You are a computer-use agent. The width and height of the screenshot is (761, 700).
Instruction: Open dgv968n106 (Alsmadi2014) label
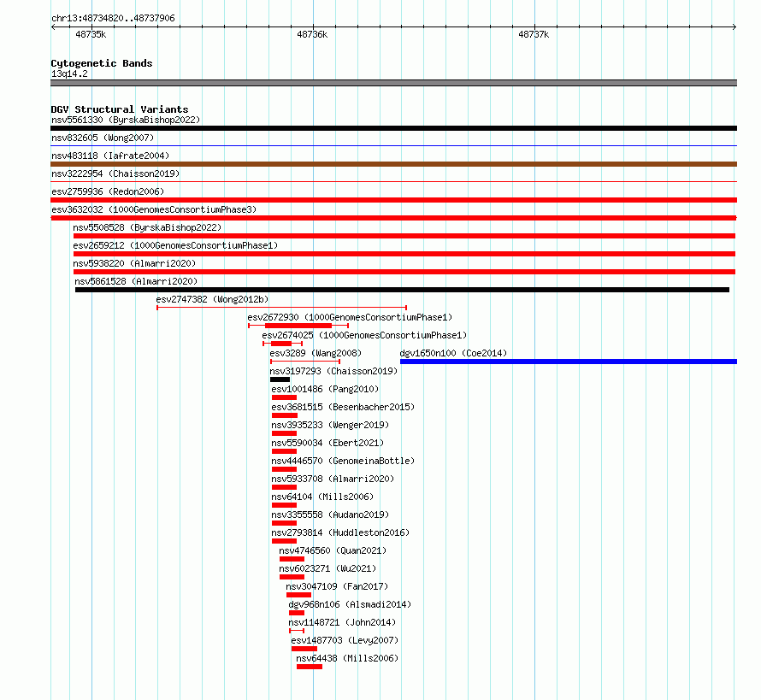[x=350, y=604]
